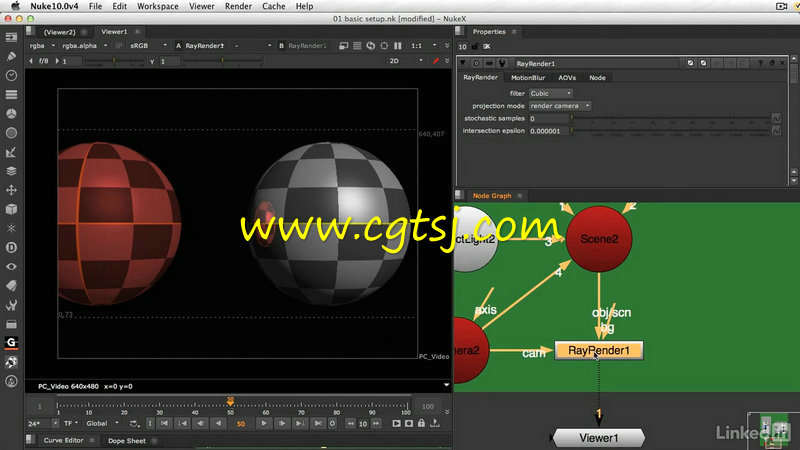Toggle the IP input process button

[119, 45]
